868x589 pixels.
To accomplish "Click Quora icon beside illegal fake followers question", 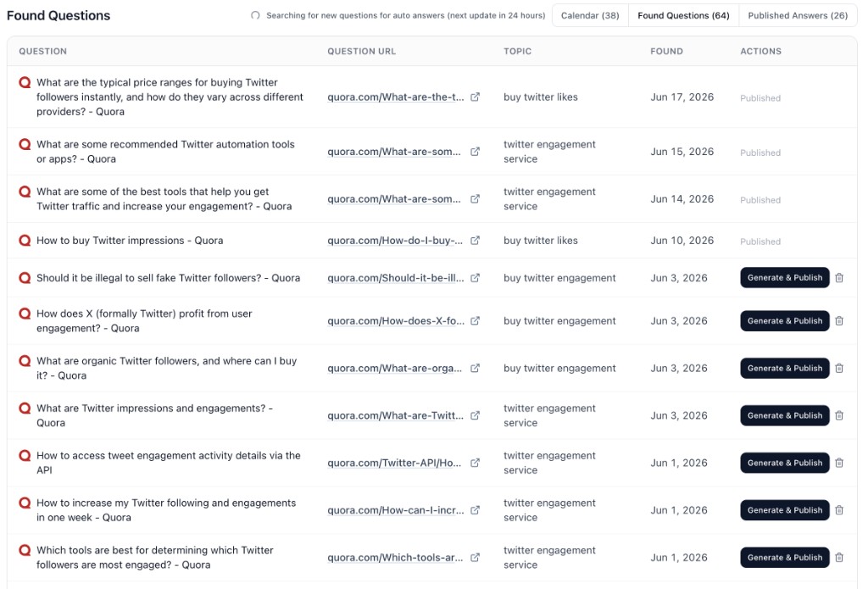I will (25, 278).
